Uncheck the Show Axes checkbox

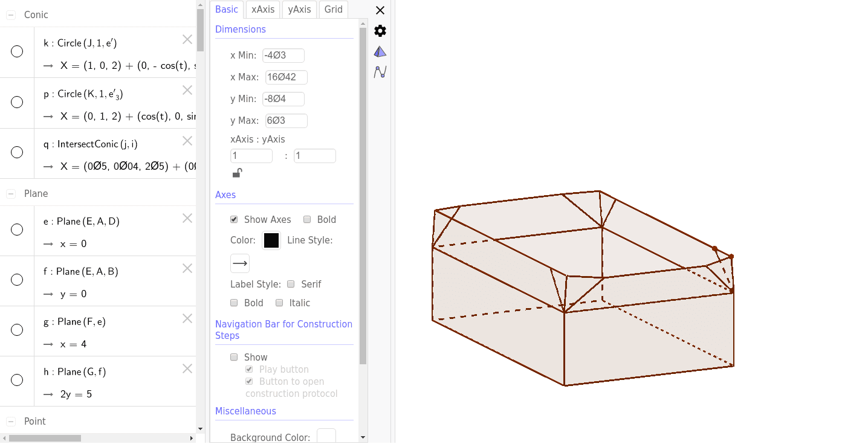(233, 219)
